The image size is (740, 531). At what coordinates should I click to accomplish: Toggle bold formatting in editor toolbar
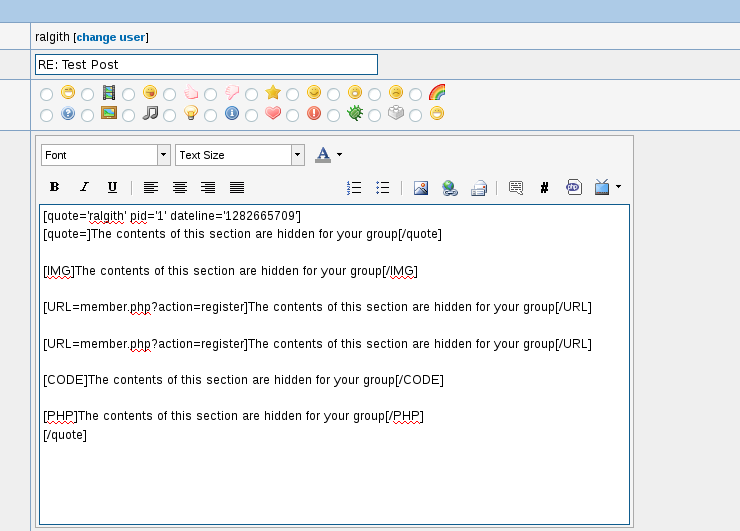(55, 187)
